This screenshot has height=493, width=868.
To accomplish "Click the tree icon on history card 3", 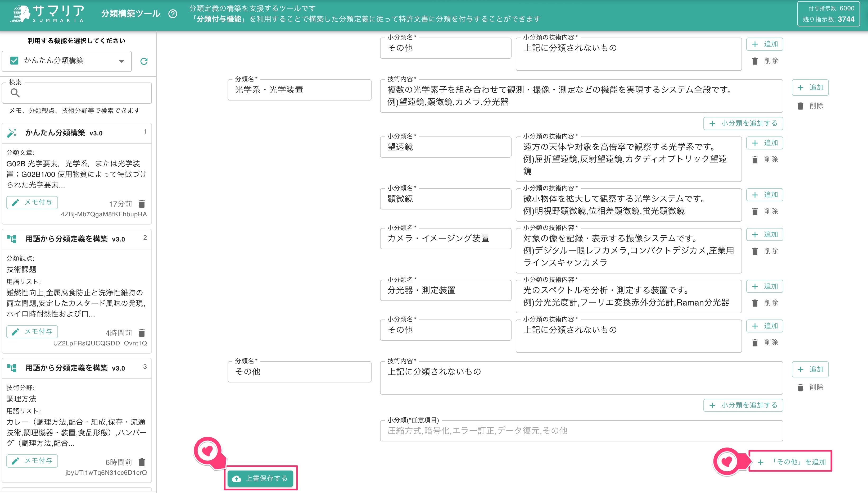I will (x=12, y=368).
